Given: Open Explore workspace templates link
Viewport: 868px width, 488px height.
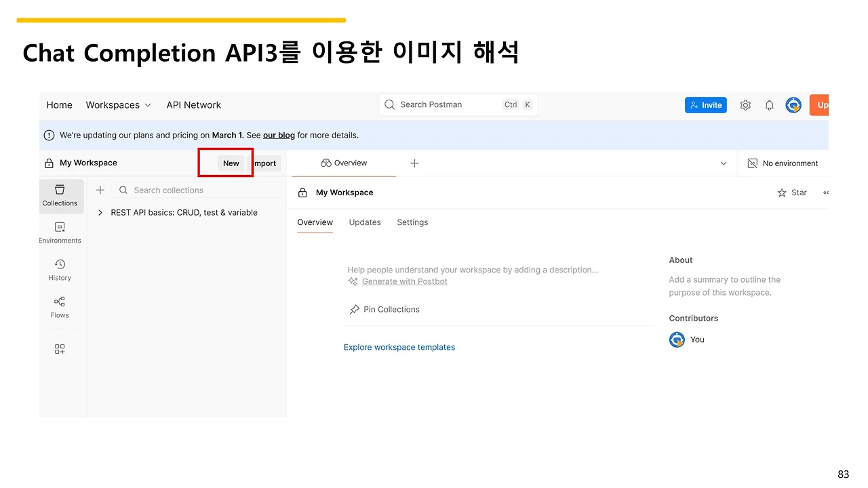Looking at the screenshot, I should click(399, 348).
